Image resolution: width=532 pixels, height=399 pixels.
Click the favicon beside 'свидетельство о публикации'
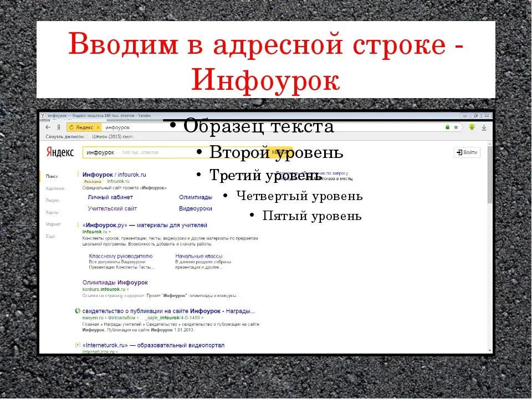(78, 311)
